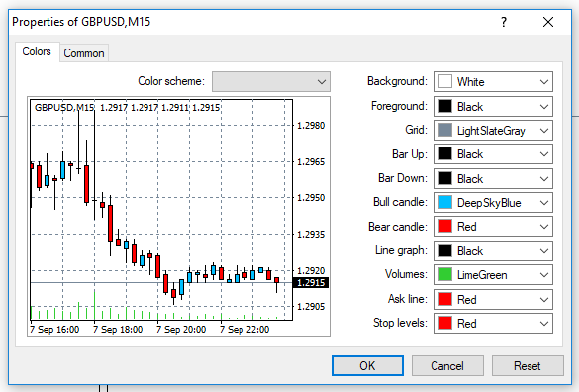Image resolution: width=579 pixels, height=392 pixels.
Task: Click the LimeGreen Volumes color swatch
Action: coord(445,274)
